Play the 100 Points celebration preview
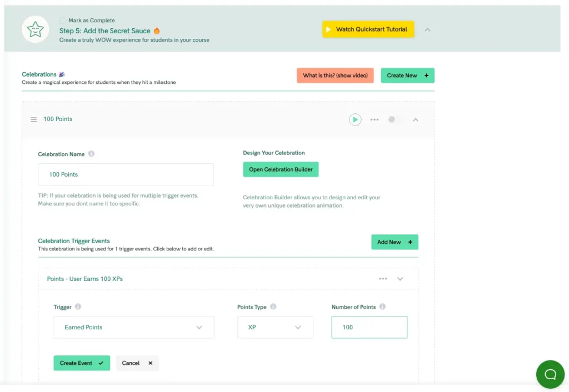The width and height of the screenshot is (569, 392). [355, 119]
